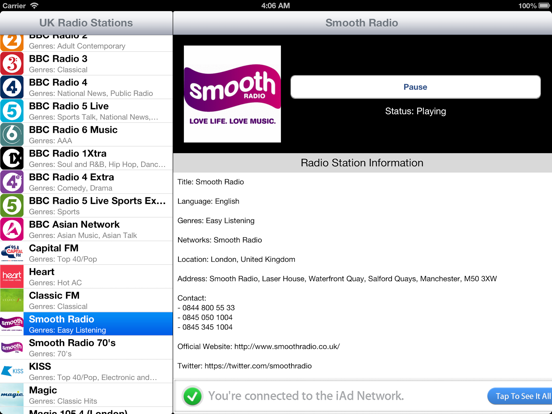Tap the battery indicator in status bar
Image resolution: width=552 pixels, height=414 pixels.
pyautogui.click(x=544, y=6)
